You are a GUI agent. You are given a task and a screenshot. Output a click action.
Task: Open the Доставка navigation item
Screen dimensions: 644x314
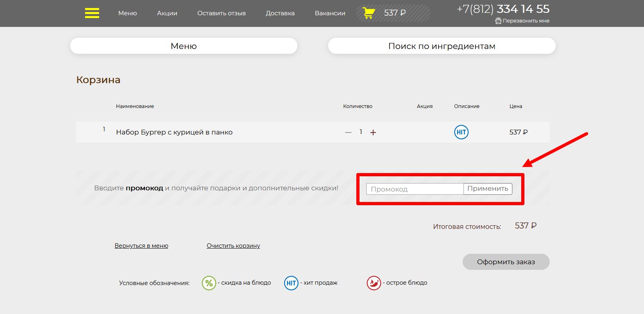280,13
